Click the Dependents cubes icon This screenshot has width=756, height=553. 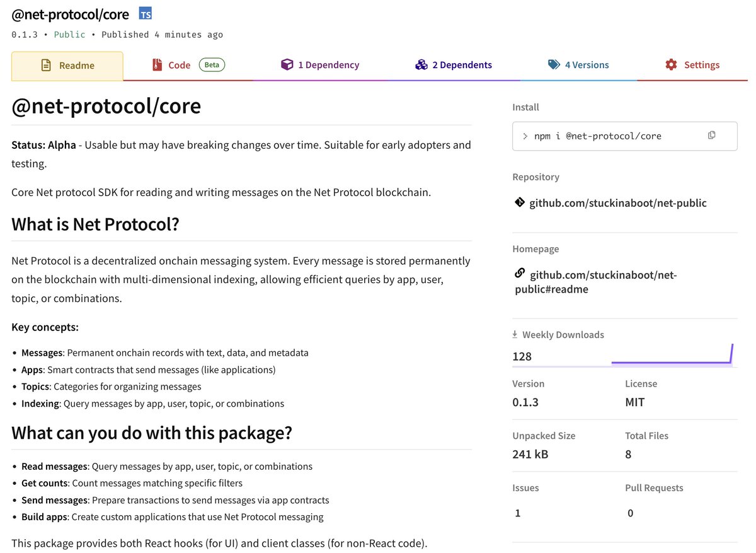421,64
